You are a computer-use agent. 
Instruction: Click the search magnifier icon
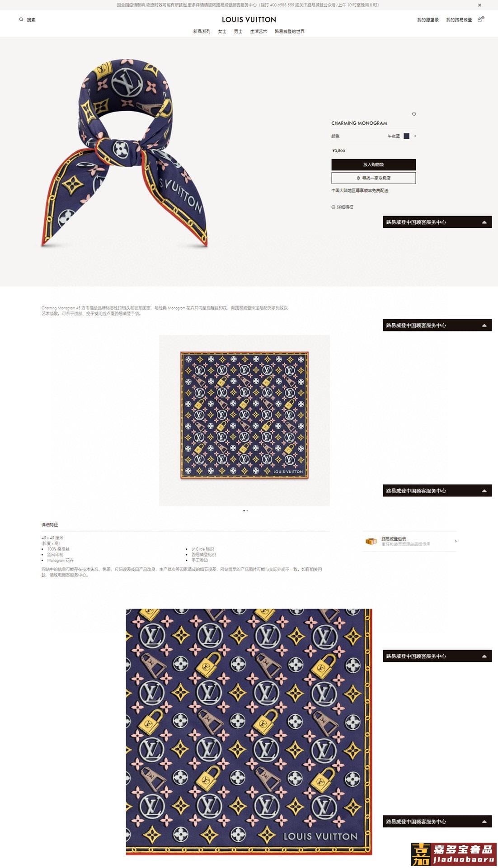click(x=21, y=19)
